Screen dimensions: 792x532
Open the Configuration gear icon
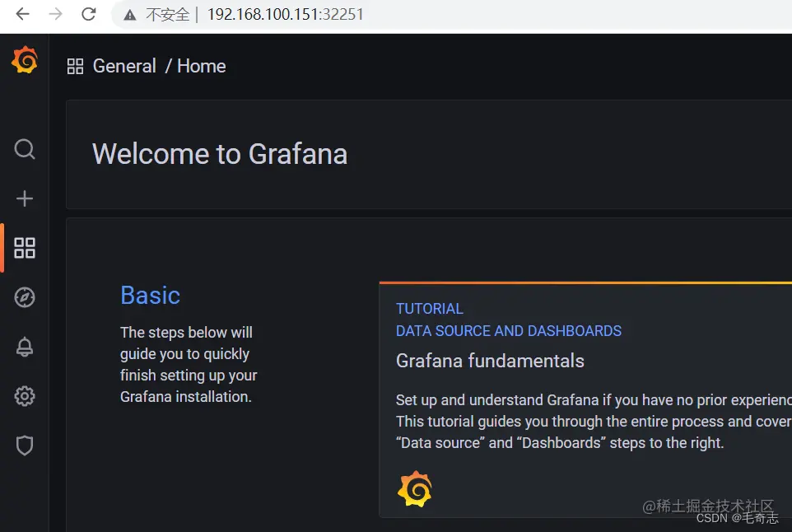[x=25, y=397]
